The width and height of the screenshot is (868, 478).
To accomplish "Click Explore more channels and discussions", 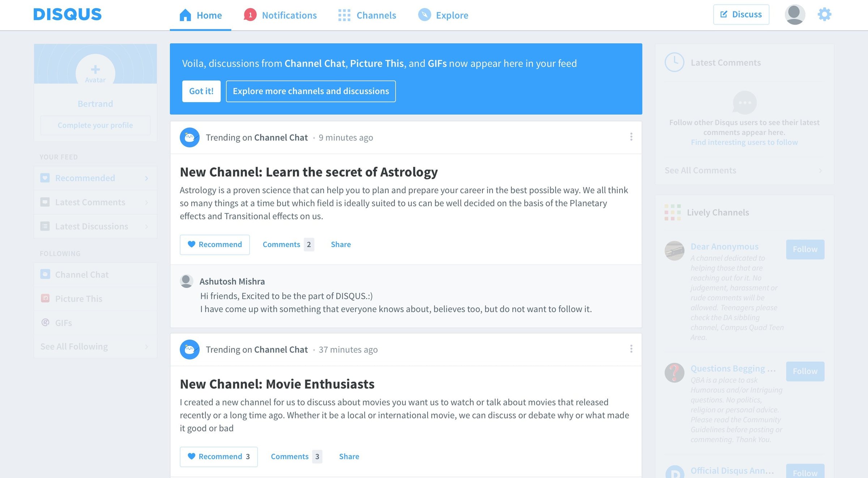I will click(x=311, y=91).
